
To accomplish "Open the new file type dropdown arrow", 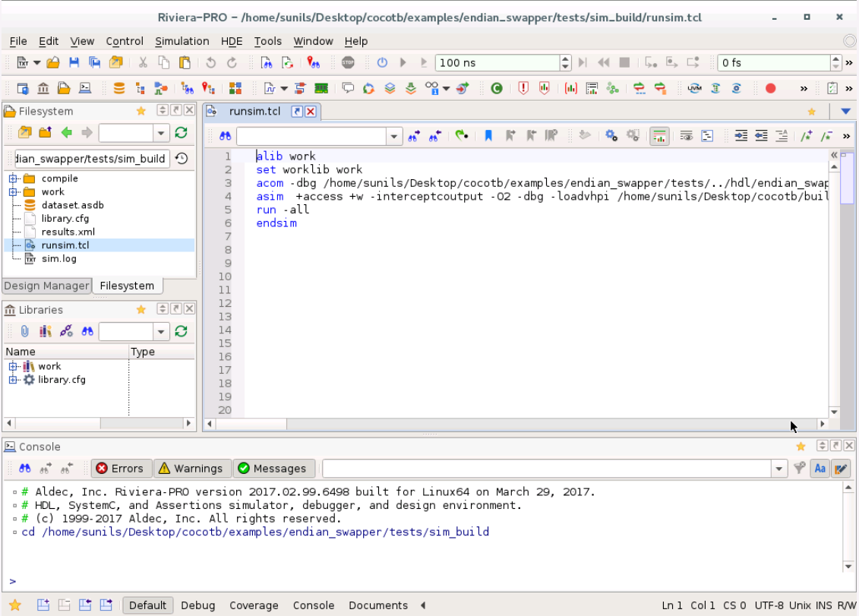I will [36, 62].
